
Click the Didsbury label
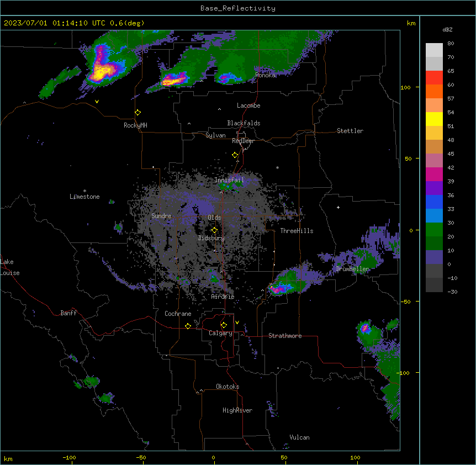click(211, 238)
